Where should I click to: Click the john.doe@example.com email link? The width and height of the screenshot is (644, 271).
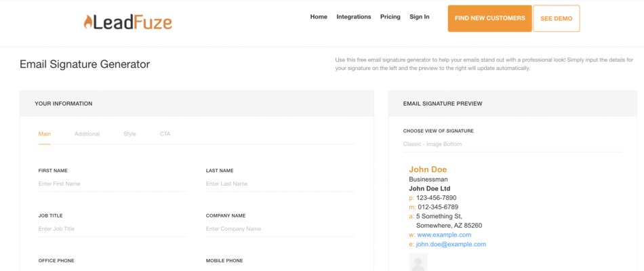pyautogui.click(x=451, y=245)
